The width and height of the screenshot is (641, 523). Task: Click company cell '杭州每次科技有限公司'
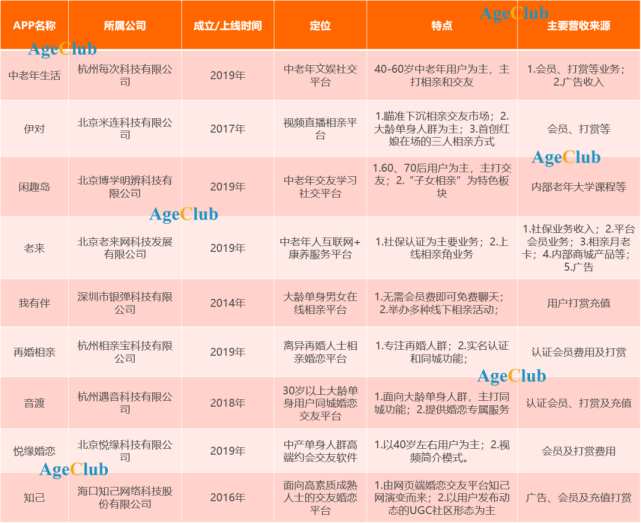pos(125,75)
